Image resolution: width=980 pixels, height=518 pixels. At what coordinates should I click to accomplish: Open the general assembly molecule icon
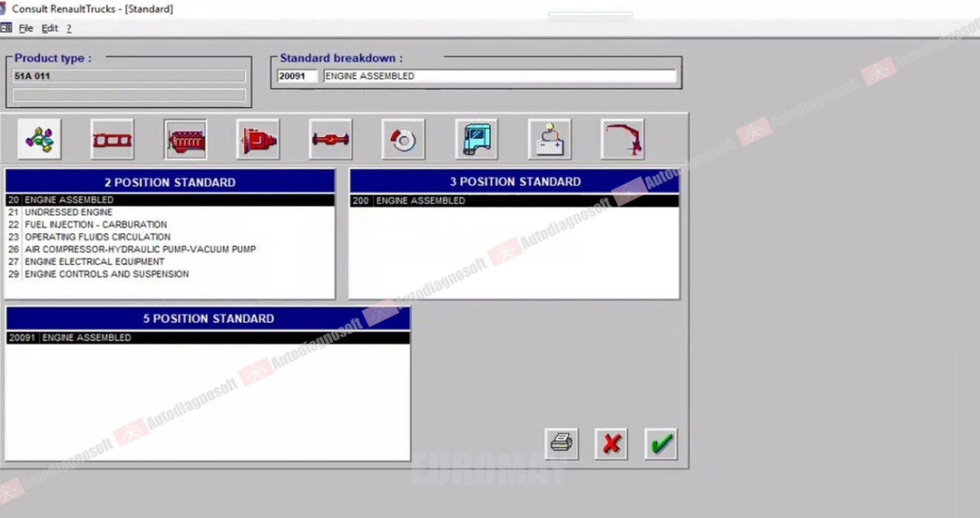pos(39,139)
